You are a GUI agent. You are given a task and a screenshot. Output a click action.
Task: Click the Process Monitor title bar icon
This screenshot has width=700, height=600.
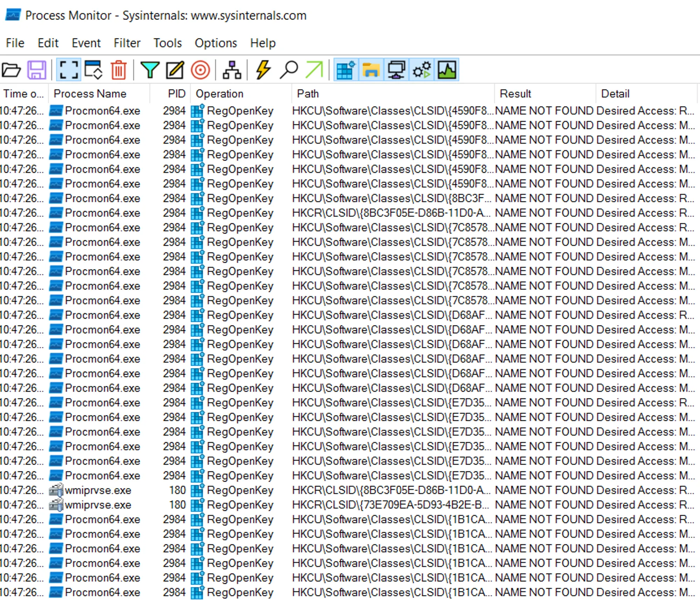(13, 15)
